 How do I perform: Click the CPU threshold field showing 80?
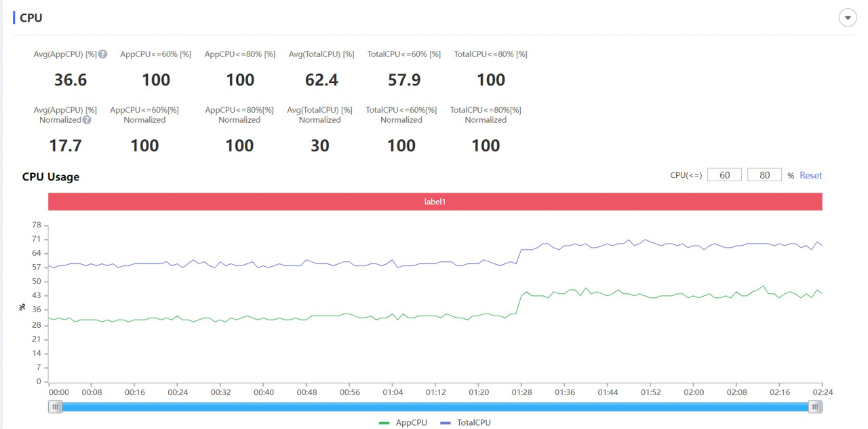click(x=764, y=175)
